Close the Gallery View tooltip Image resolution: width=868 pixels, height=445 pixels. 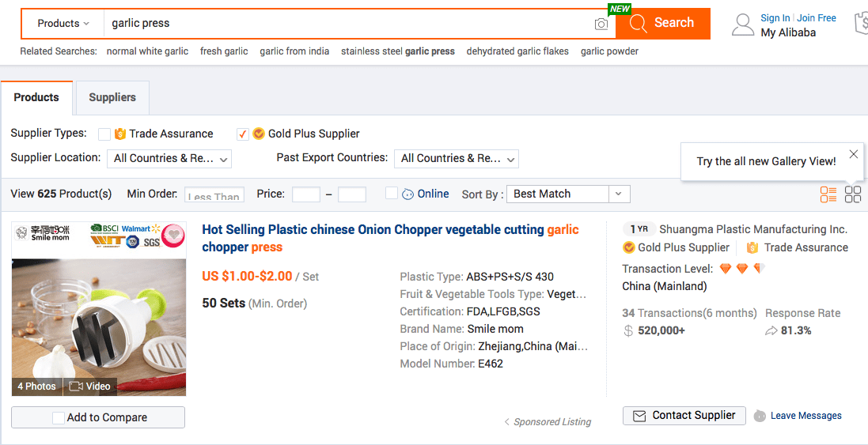854,153
